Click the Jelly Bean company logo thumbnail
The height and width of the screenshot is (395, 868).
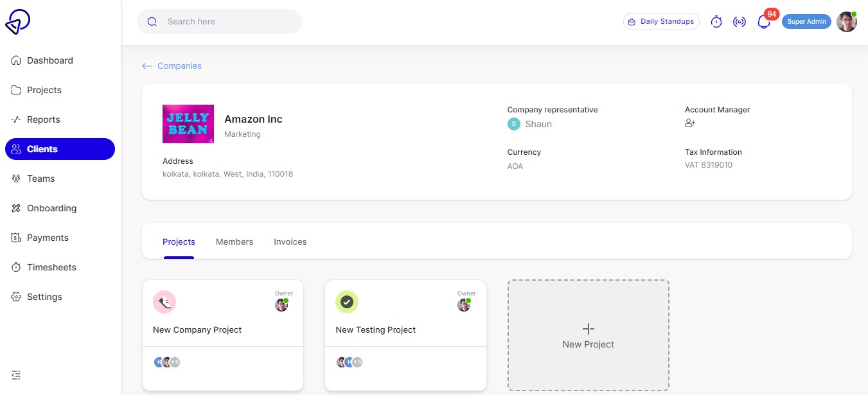(x=188, y=123)
